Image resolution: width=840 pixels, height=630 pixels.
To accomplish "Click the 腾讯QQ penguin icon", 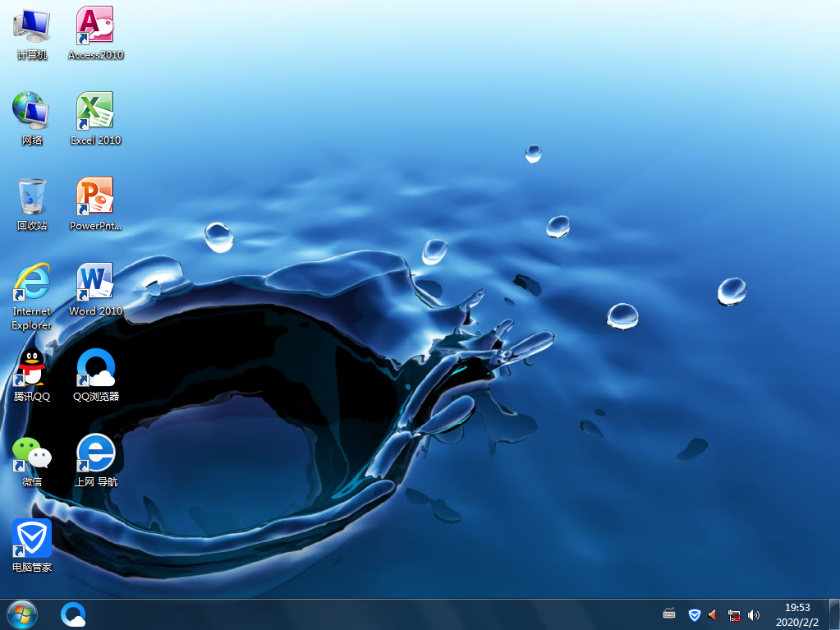I will pos(32,367).
